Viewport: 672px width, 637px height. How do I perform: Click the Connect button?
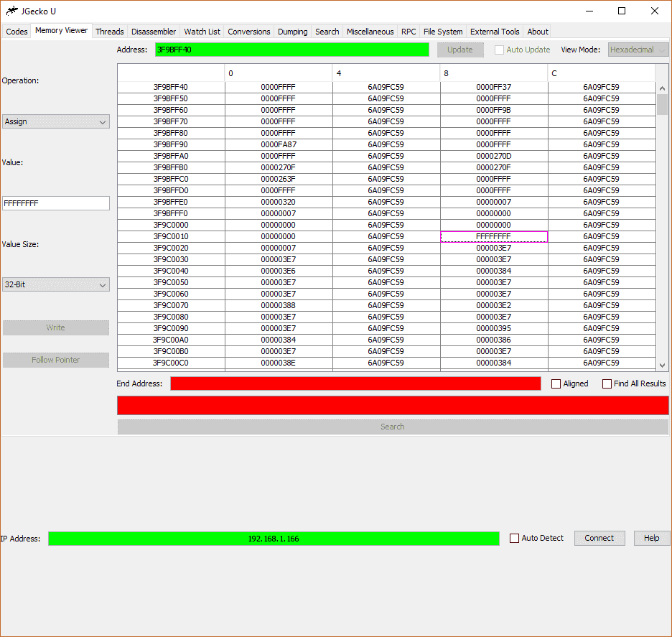coord(599,539)
